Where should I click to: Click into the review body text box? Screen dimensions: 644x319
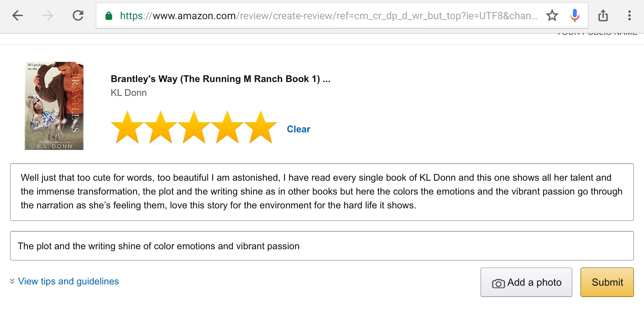coord(322,192)
